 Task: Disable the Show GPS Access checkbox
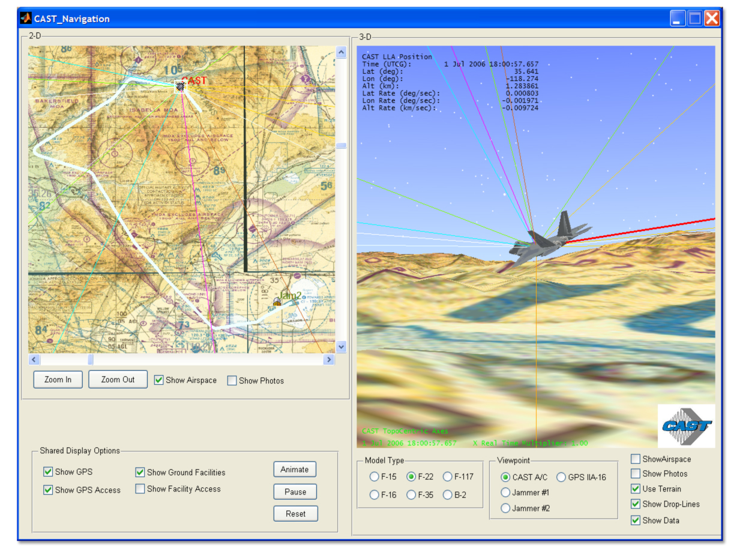pos(48,490)
